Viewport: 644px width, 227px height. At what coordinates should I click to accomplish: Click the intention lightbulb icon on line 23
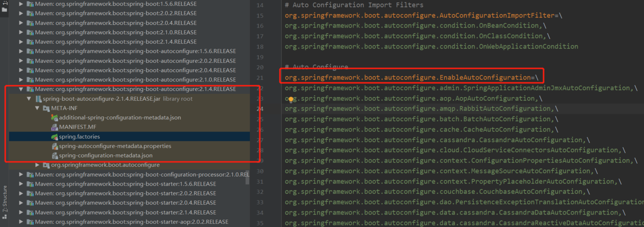tap(291, 99)
